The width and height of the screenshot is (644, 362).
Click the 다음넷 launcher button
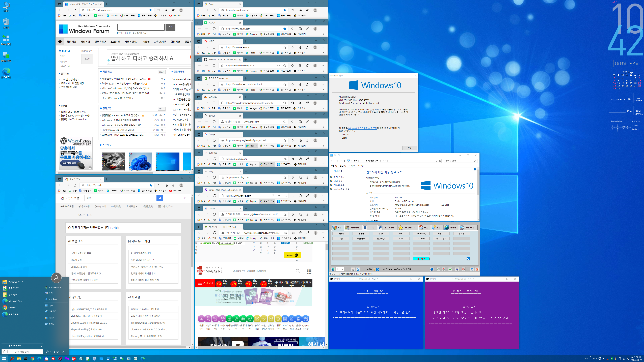[340, 234]
